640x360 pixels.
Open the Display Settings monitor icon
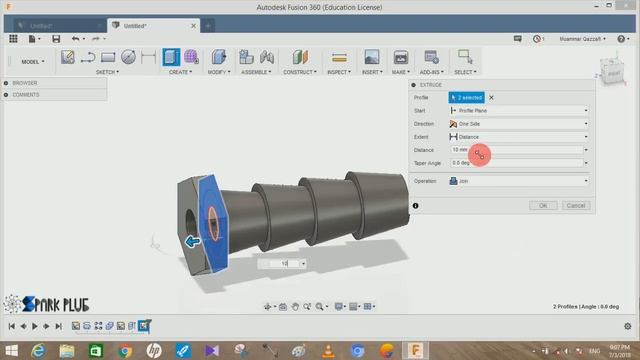click(338, 307)
